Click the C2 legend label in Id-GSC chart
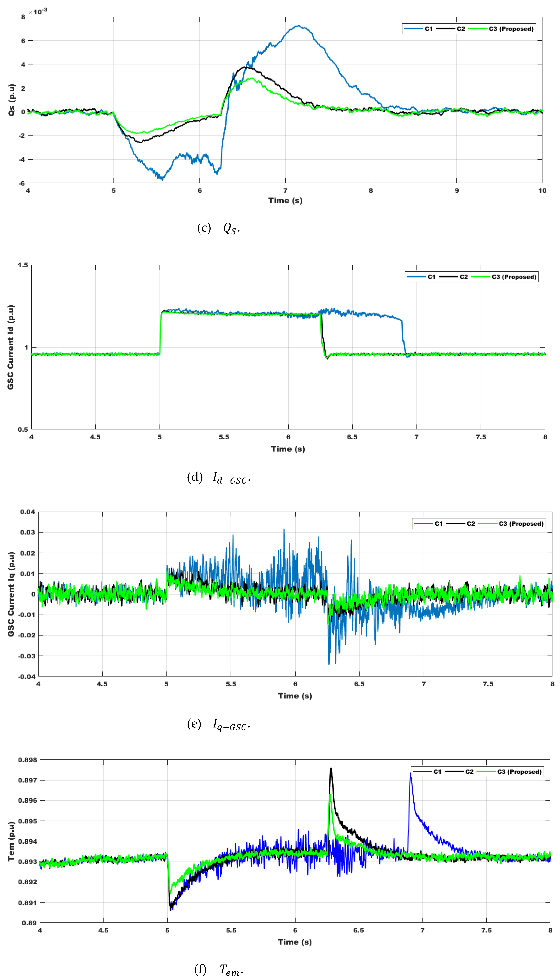This screenshot has height=980, width=560. point(463,277)
